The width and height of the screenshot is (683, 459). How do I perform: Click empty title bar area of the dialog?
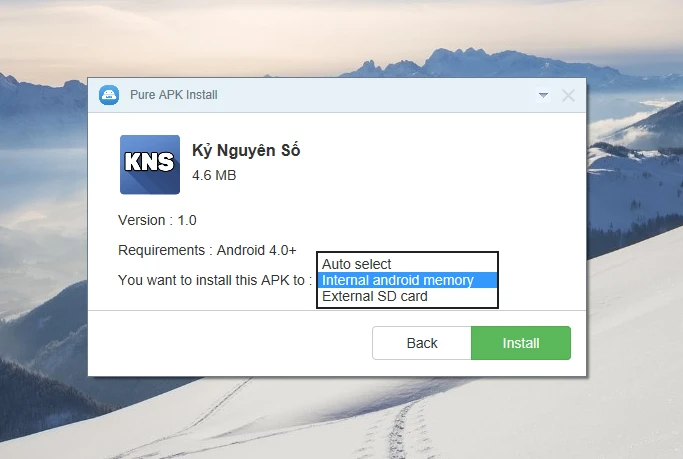375,95
